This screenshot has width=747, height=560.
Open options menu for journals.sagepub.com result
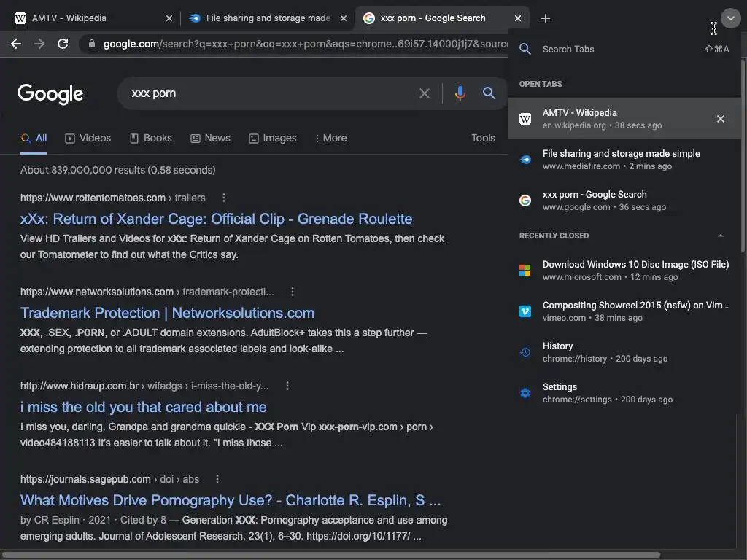(217, 479)
